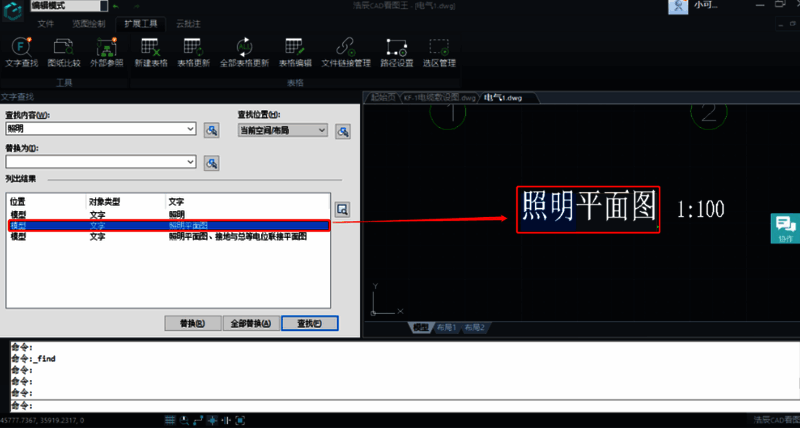Click the _find line in command history

pyautogui.click(x=33, y=359)
